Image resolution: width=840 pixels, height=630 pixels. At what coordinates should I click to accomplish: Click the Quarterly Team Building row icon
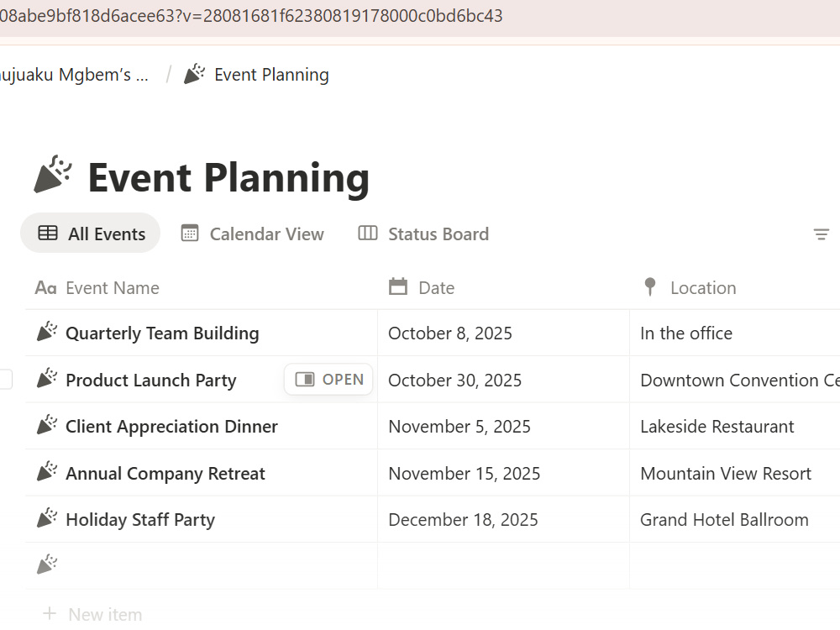point(47,332)
